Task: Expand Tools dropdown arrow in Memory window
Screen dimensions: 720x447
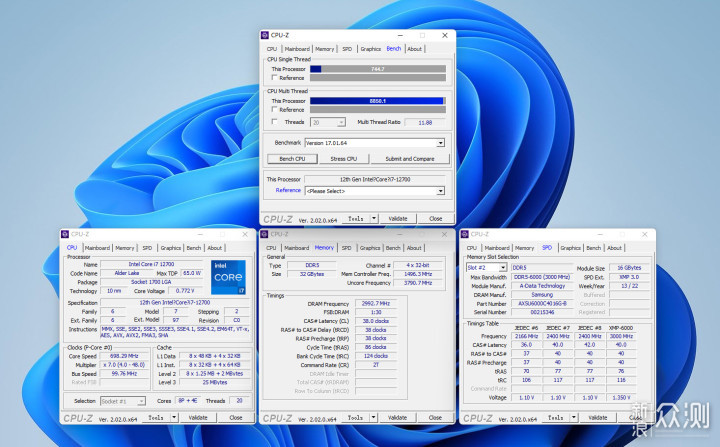Action: click(x=374, y=418)
